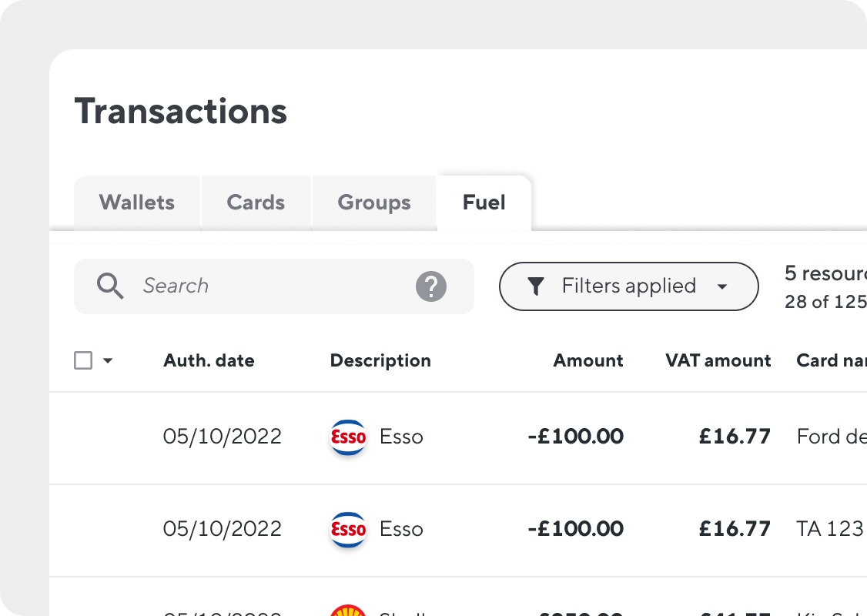Click the VAT amount column header
867x616 pixels.
click(718, 360)
